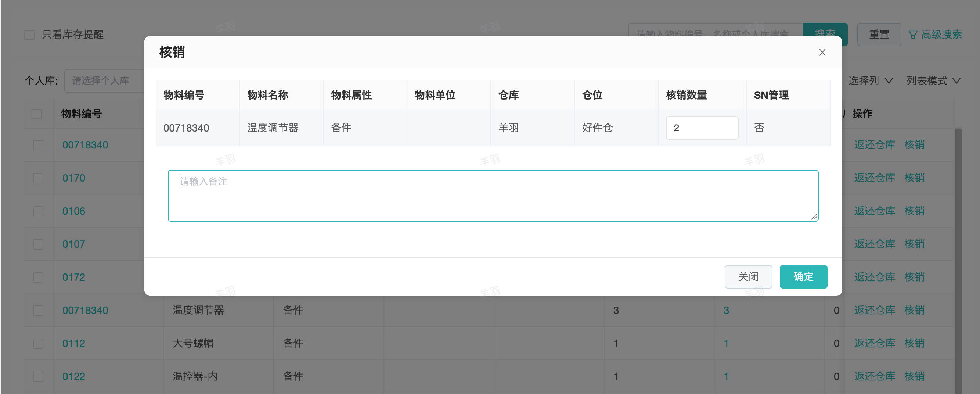Toggle the select-all checkbox in the table header

(x=37, y=114)
